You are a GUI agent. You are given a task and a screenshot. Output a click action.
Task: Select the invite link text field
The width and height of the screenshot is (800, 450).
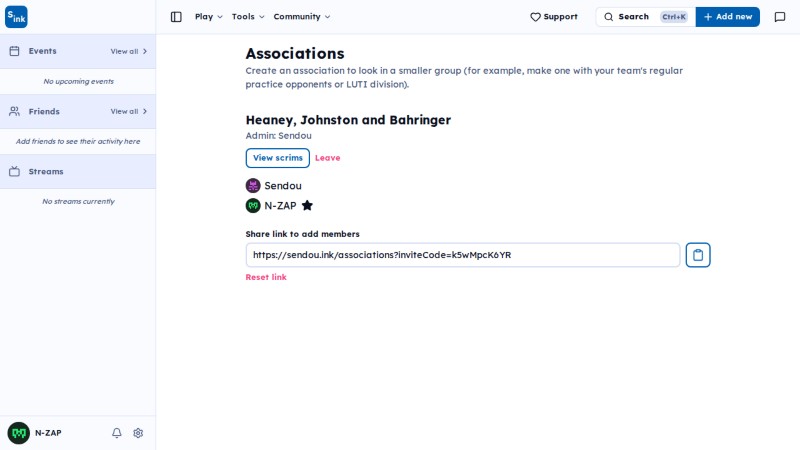tap(463, 255)
